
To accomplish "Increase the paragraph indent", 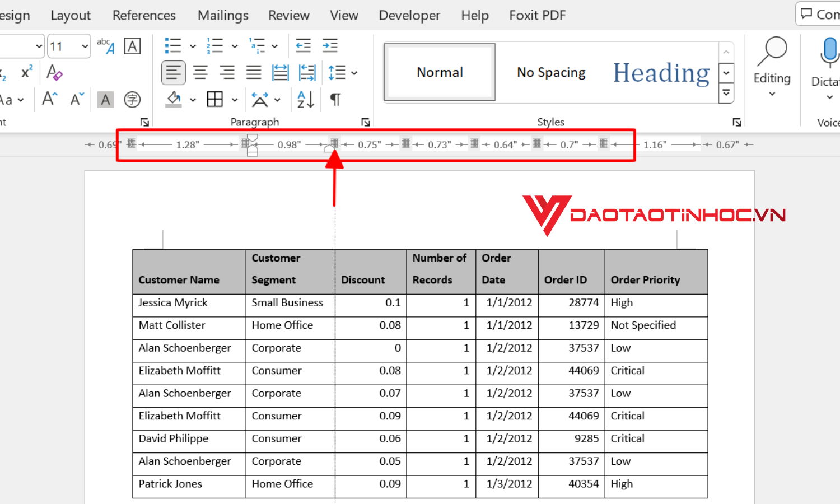I will [x=330, y=46].
